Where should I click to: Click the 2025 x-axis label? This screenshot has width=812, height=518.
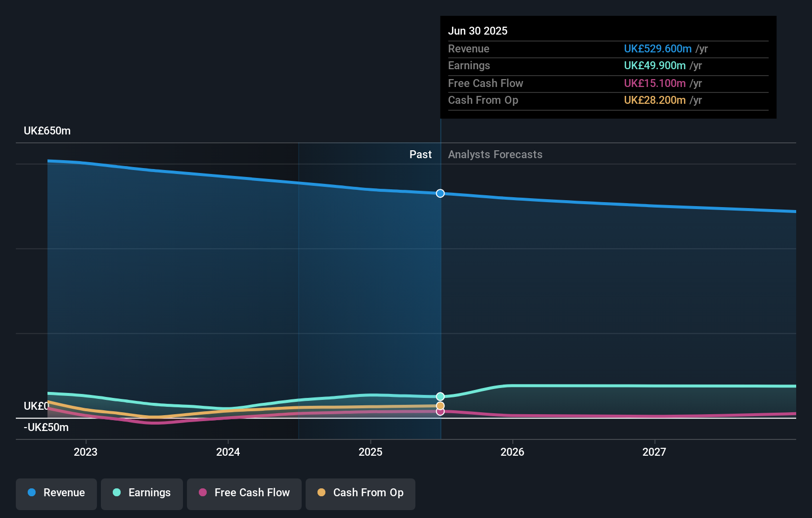pos(370,452)
